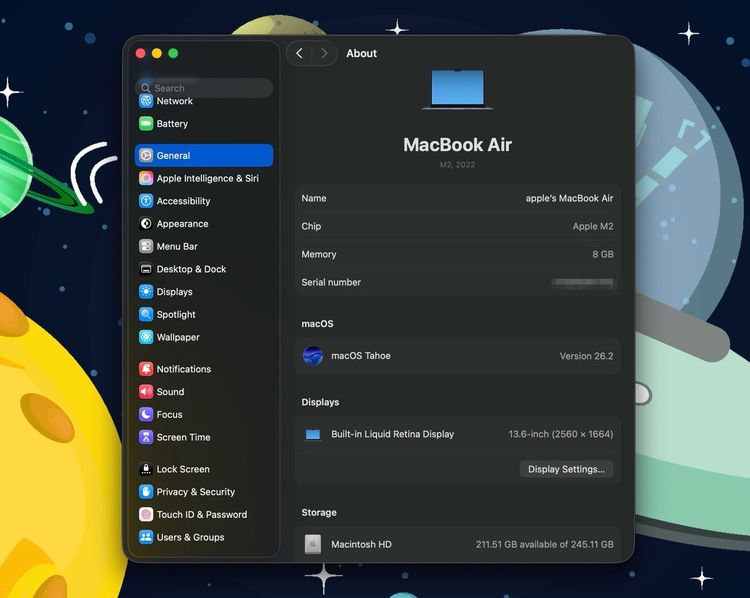Click the Displays sun icon

pos(146,292)
